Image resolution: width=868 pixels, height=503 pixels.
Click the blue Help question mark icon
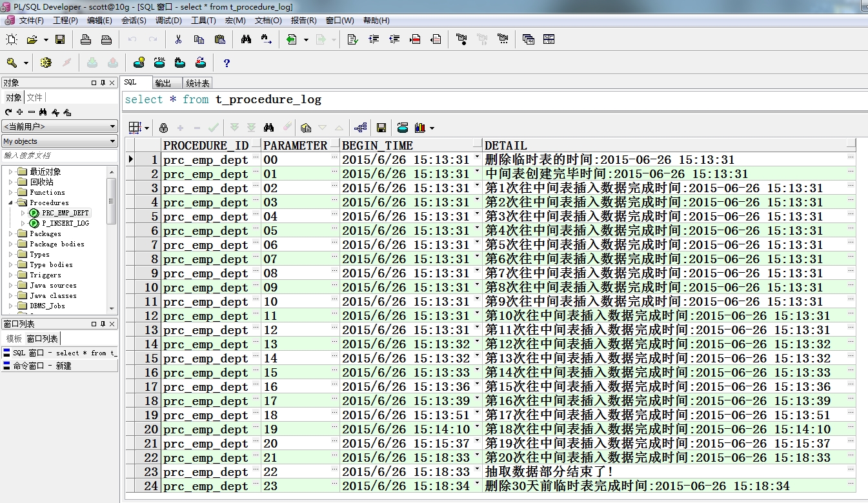pyautogui.click(x=227, y=63)
